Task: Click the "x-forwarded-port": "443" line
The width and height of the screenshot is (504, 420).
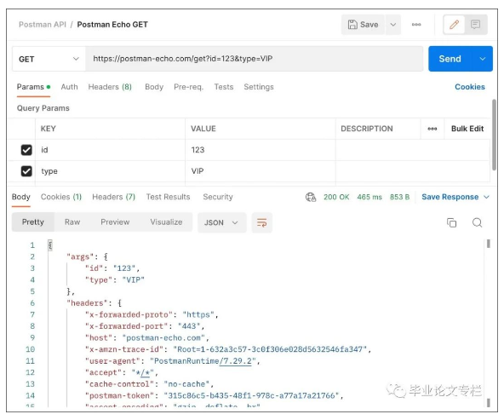Action: coord(145,326)
